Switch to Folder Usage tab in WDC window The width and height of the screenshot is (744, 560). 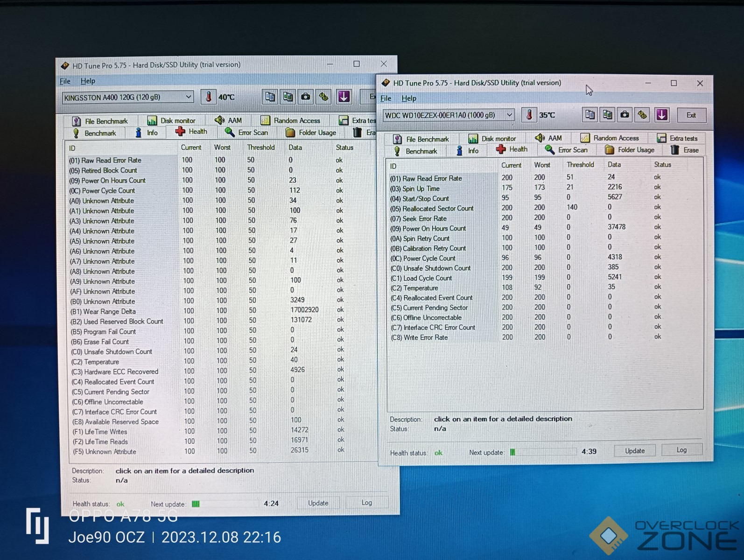(630, 150)
